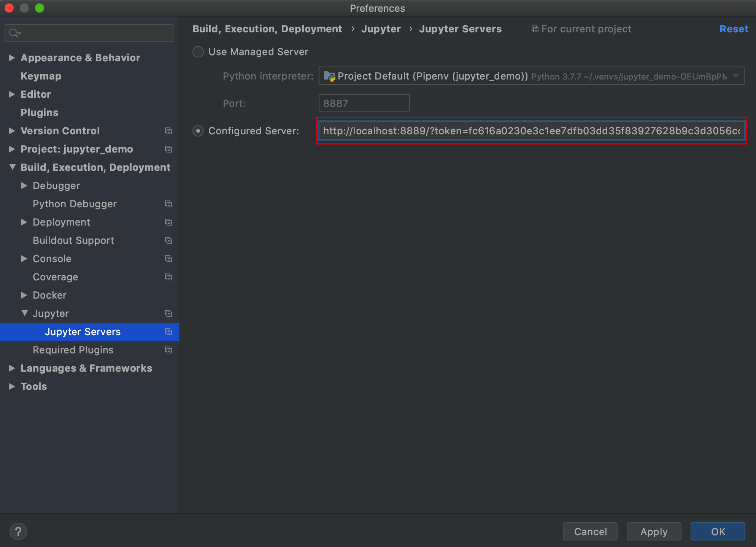Viewport: 756px width, 547px height.
Task: Select Use Managed Server radio button
Action: click(198, 52)
